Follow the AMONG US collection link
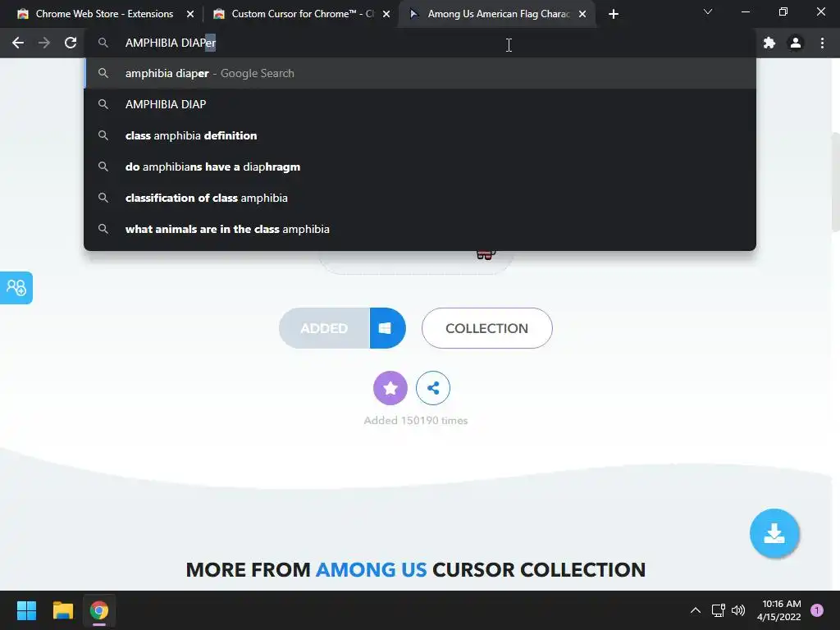This screenshot has width=840, height=630. [x=372, y=569]
